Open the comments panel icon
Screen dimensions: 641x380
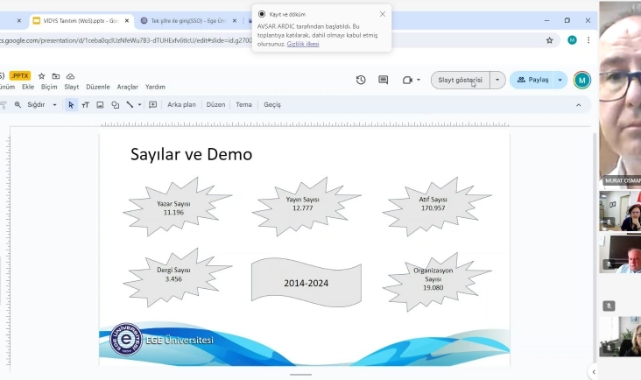383,80
